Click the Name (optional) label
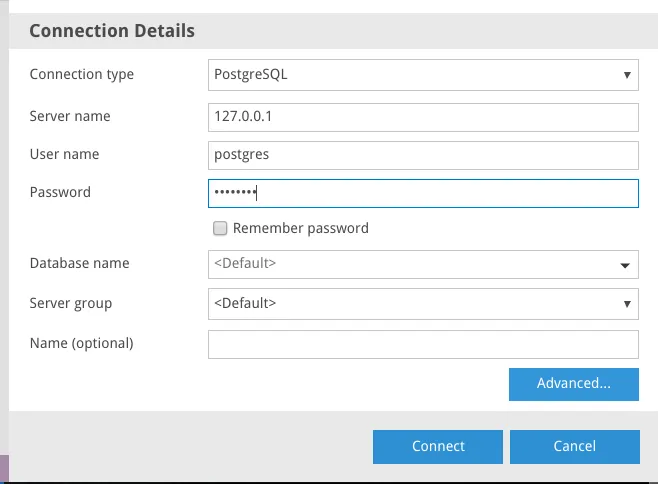Viewport: 658px width, 484px height. [x=82, y=343]
